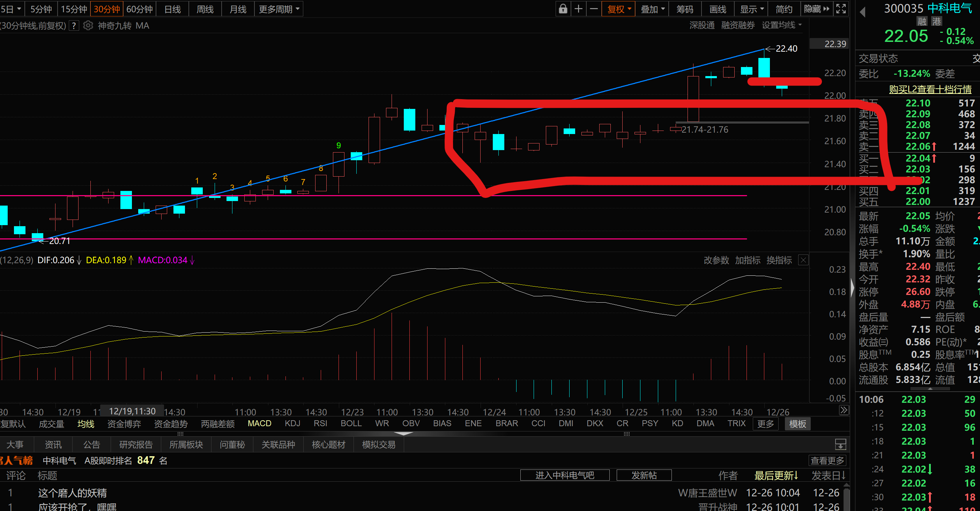Zoom in chart with plus icon
980x511 pixels.
pyautogui.click(x=578, y=9)
